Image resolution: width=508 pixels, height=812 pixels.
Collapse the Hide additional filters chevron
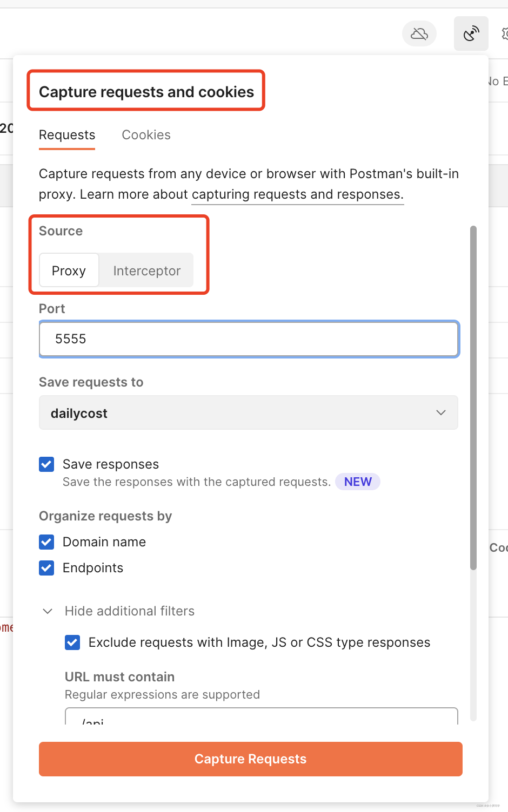pyautogui.click(x=48, y=611)
